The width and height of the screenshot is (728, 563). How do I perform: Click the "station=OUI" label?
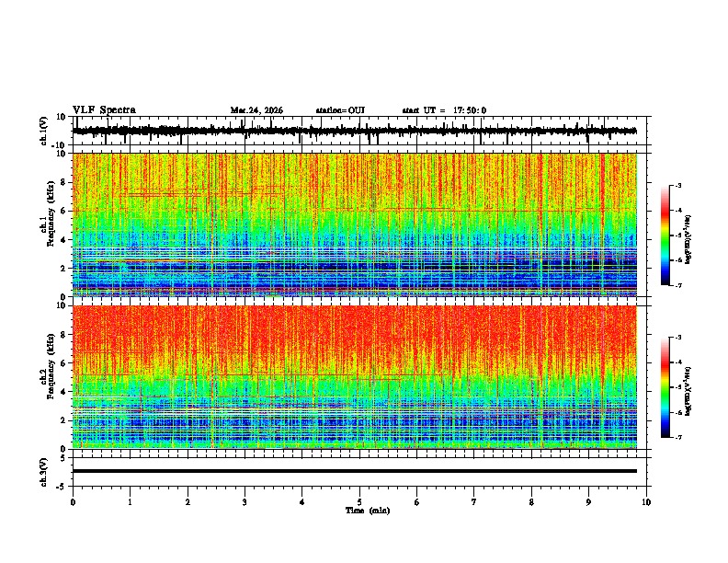click(340, 110)
